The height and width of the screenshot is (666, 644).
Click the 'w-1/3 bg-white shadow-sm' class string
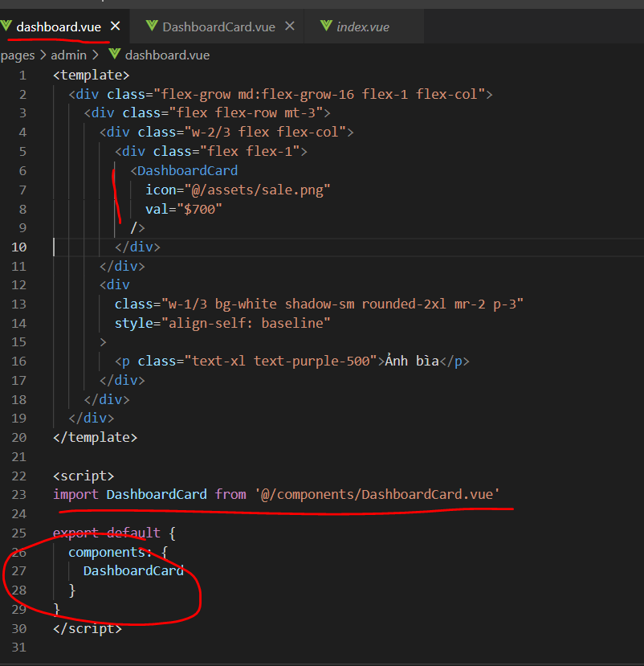tap(261, 304)
